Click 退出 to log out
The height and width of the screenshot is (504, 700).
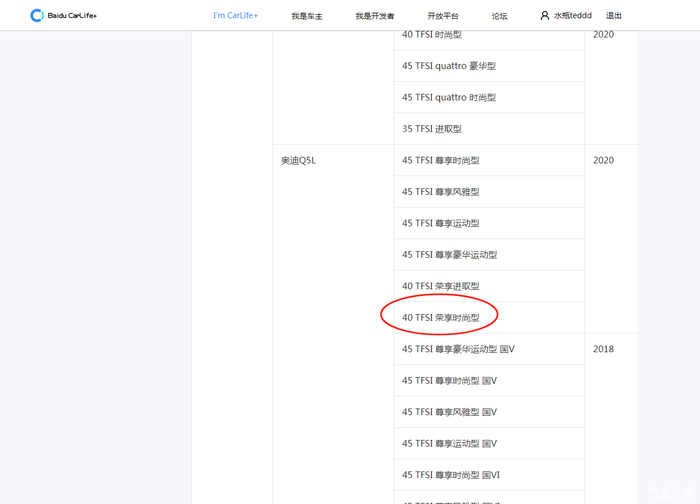614,16
